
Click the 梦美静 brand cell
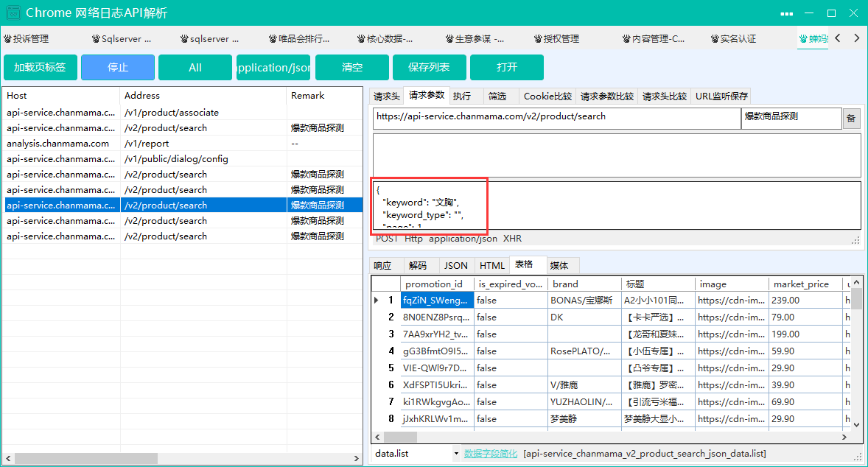coord(584,419)
